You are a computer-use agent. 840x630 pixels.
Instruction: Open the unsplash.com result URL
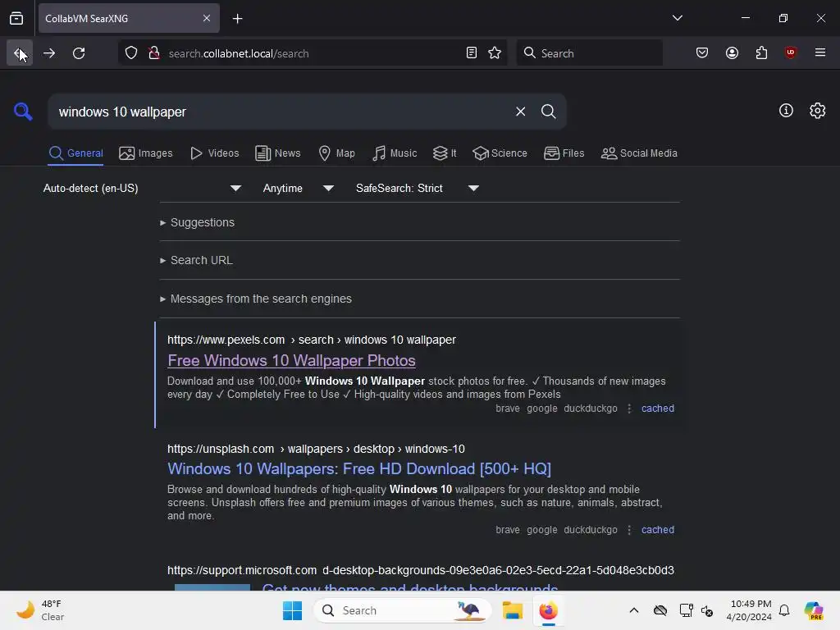pyautogui.click(x=316, y=449)
